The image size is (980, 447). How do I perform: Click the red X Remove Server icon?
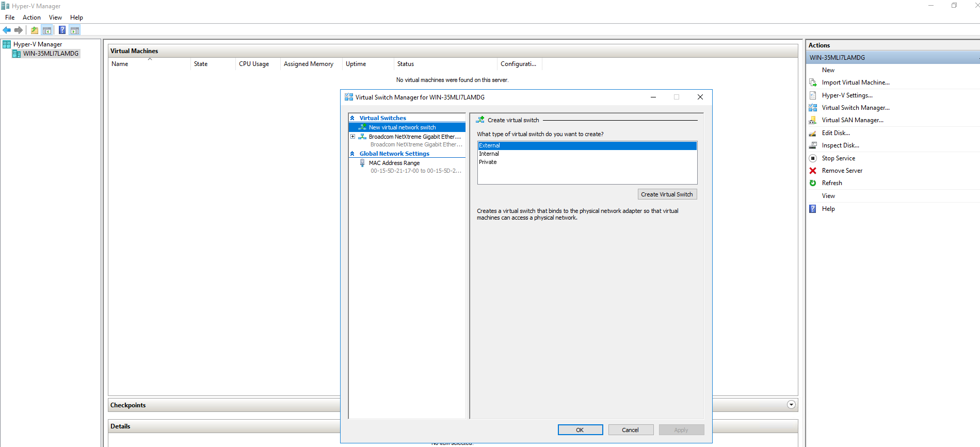813,171
